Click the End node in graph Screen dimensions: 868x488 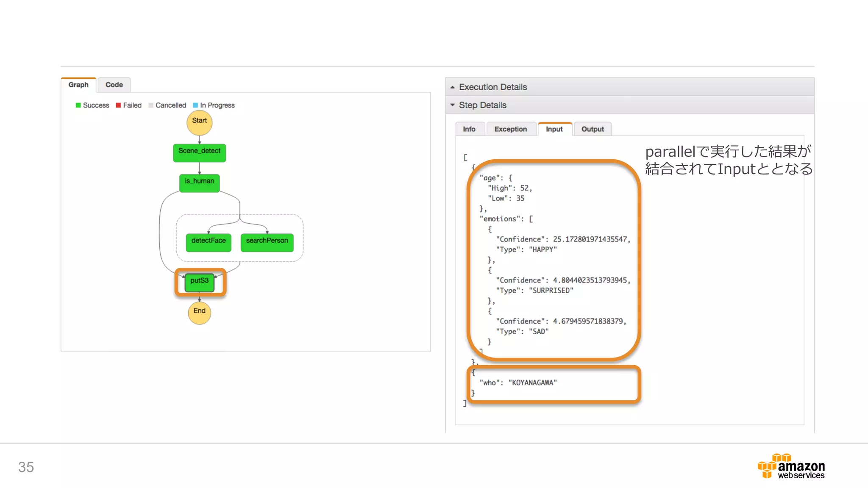(199, 313)
